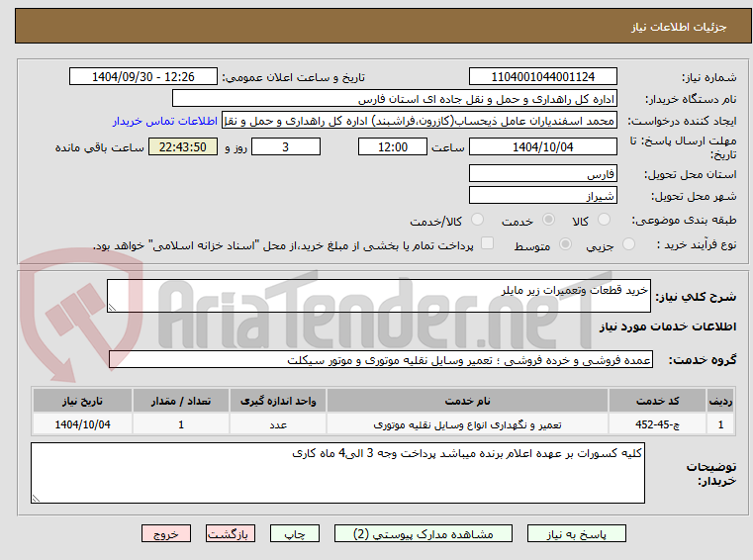Click the خروج exit button
The image size is (753, 560).
(x=166, y=533)
